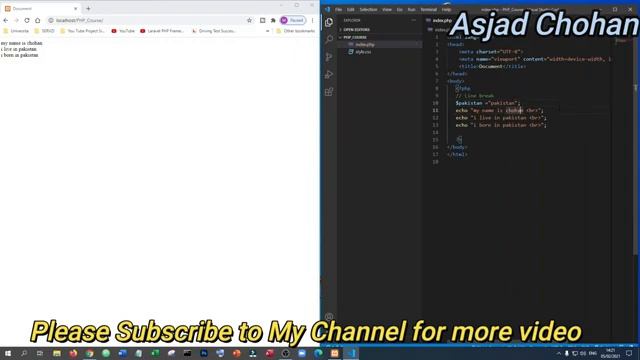Click 'i live in pakistan' text in browser
The width and height of the screenshot is (640, 360).
coord(19,49)
